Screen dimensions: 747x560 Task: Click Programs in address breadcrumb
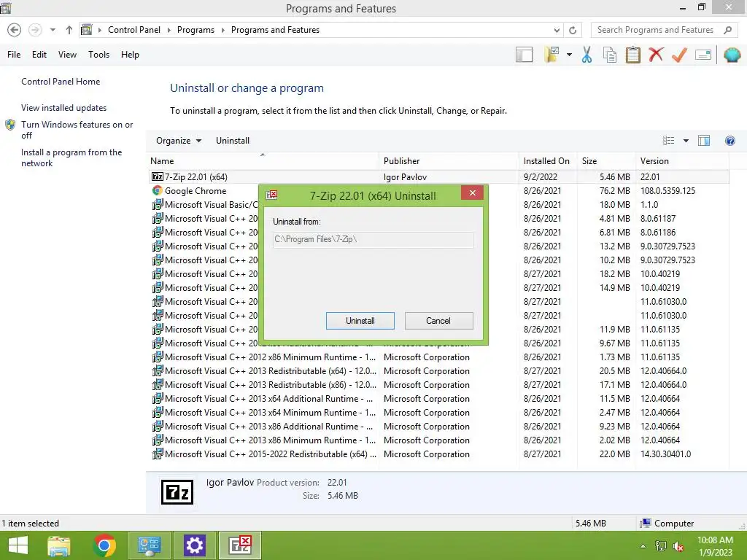tap(196, 30)
